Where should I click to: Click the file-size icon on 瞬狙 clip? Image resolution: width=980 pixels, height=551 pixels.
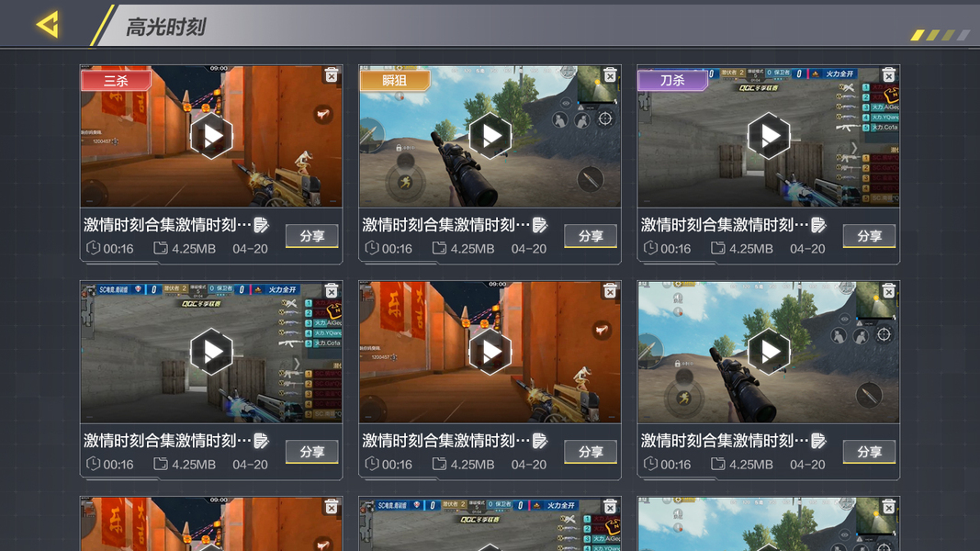(x=439, y=248)
